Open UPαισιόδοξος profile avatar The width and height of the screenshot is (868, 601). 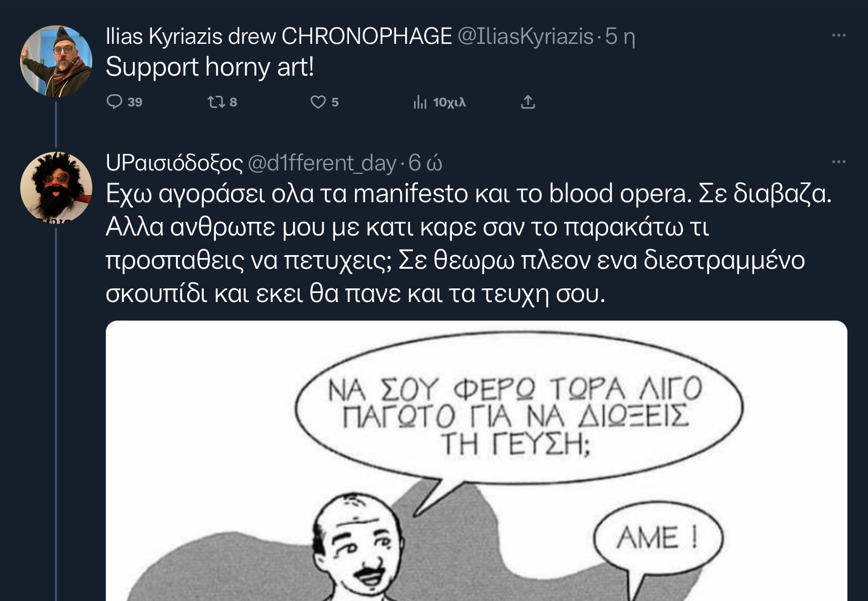click(56, 188)
